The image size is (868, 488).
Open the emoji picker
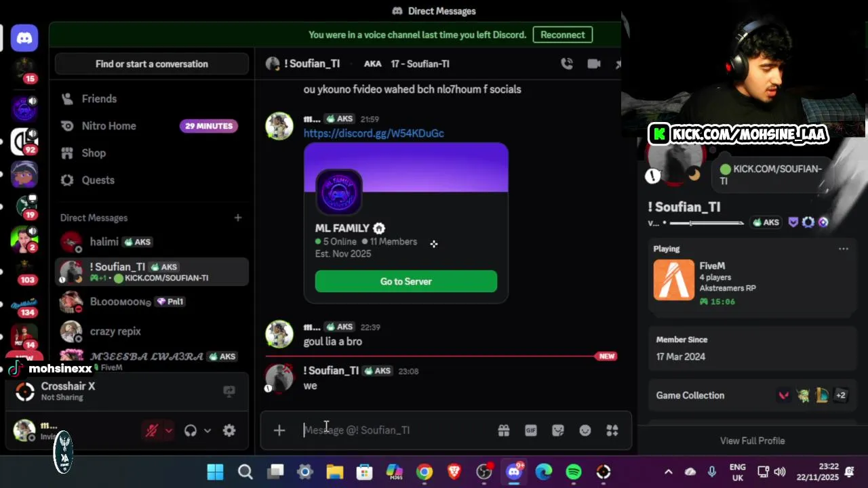click(585, 430)
